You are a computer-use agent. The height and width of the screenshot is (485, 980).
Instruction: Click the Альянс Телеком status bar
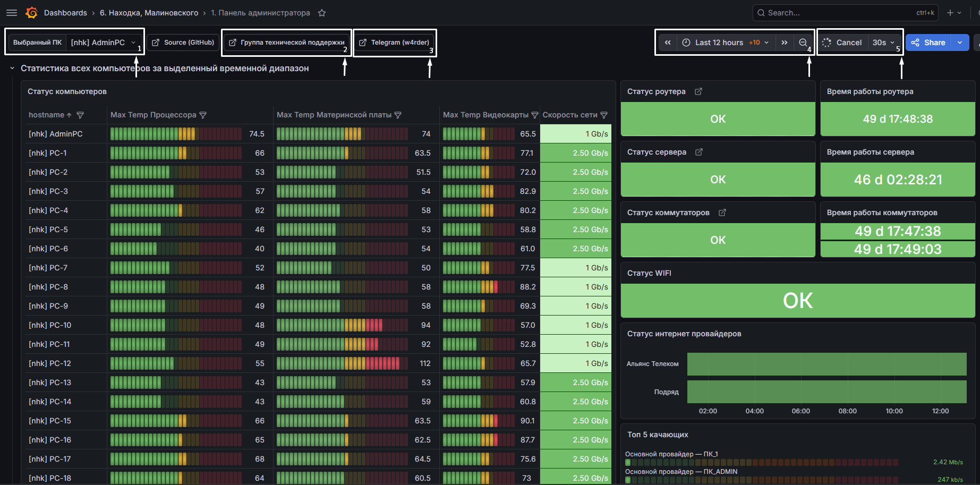coord(826,364)
